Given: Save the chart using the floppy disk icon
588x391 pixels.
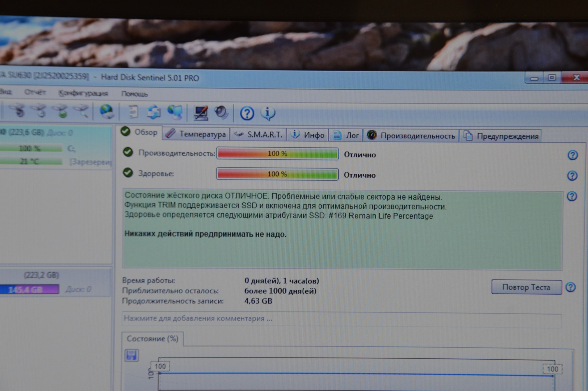Looking at the screenshot, I should click(131, 355).
